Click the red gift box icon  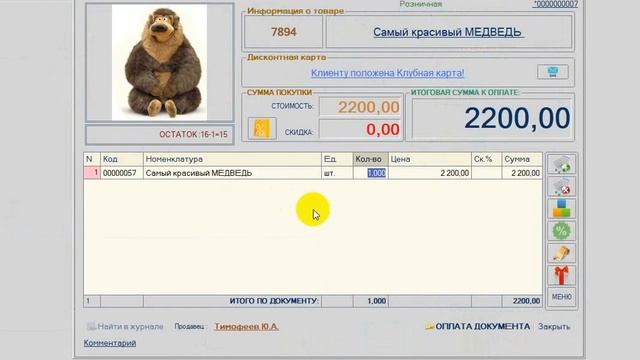tap(562, 275)
